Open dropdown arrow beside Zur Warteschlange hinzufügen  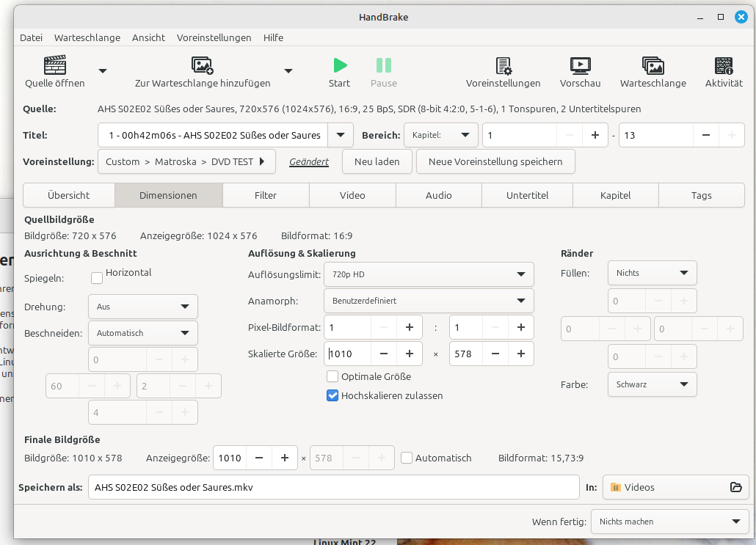click(x=288, y=71)
